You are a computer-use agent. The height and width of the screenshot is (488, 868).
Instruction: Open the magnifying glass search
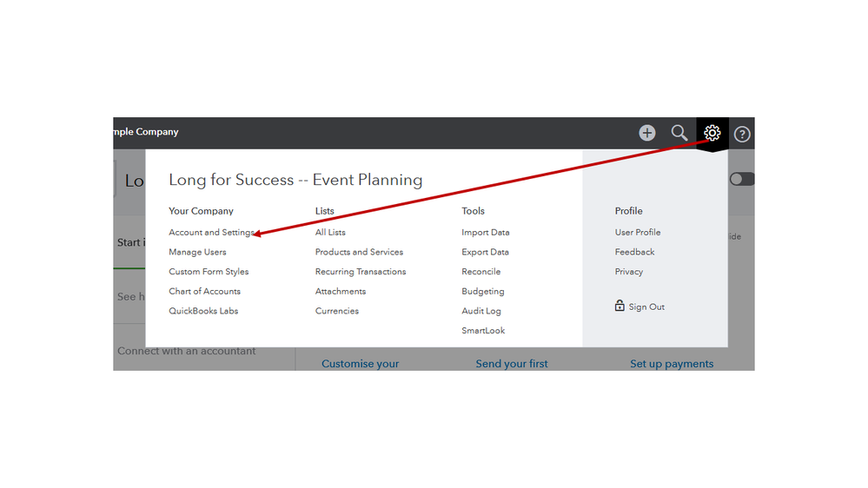pos(679,133)
